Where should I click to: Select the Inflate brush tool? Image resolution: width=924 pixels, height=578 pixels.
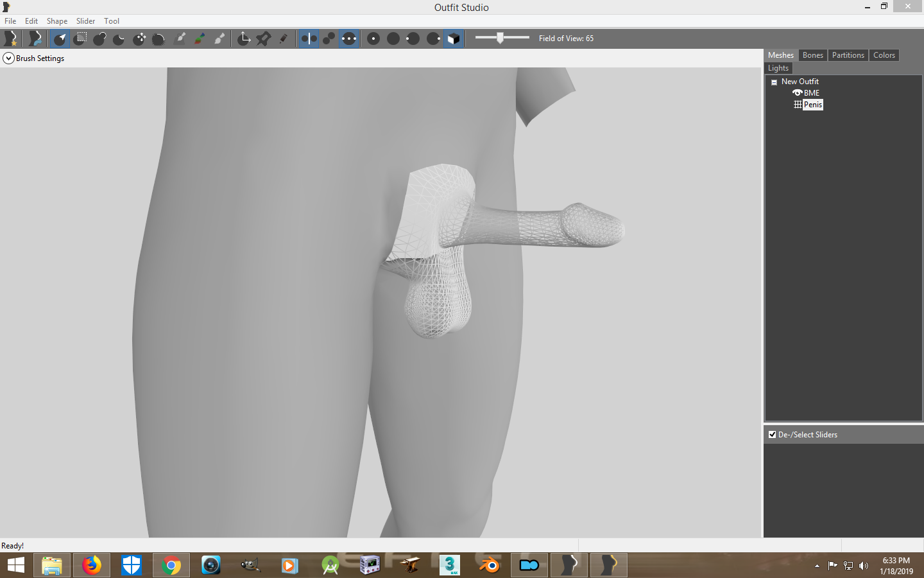[x=99, y=39]
